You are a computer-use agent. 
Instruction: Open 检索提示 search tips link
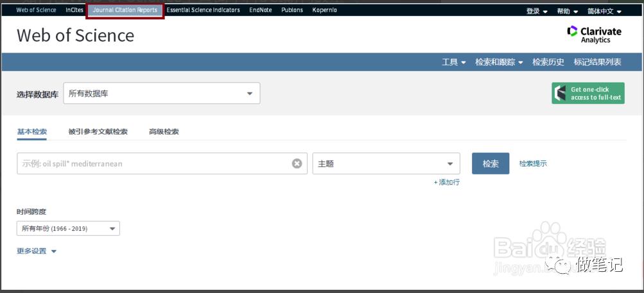533,163
